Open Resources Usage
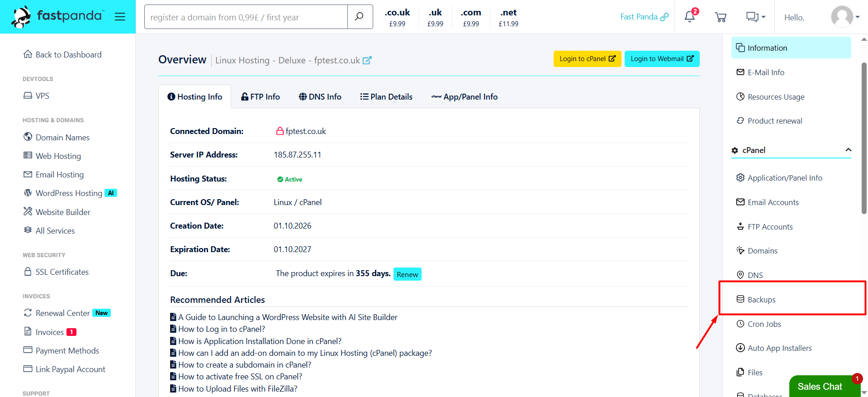 [770, 97]
